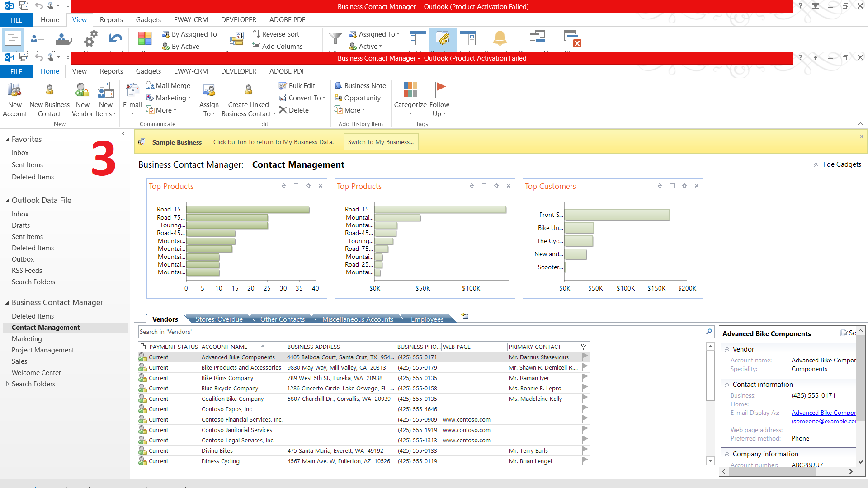Click Bulk Edit in the Edit group
Image resolution: width=868 pixels, height=488 pixels.
click(297, 85)
